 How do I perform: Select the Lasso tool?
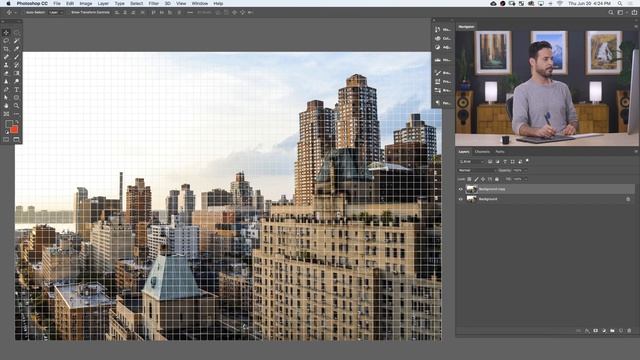click(6, 41)
